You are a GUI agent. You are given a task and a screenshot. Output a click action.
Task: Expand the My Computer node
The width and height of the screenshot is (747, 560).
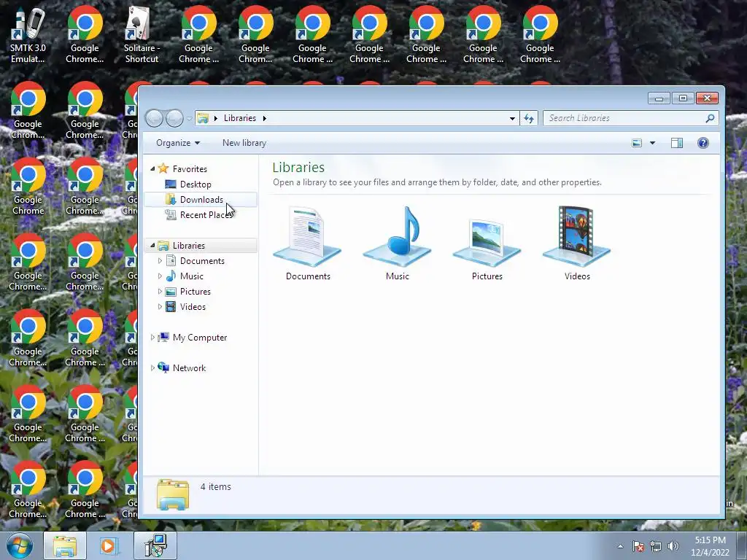[x=152, y=337]
